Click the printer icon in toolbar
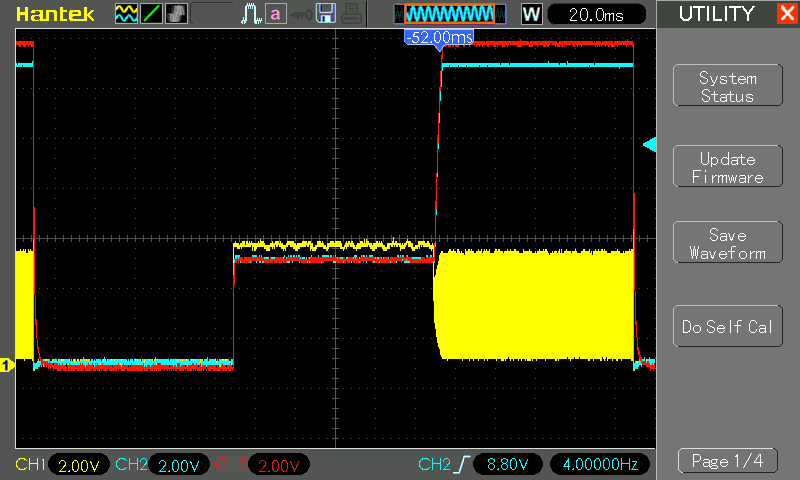 [x=350, y=14]
